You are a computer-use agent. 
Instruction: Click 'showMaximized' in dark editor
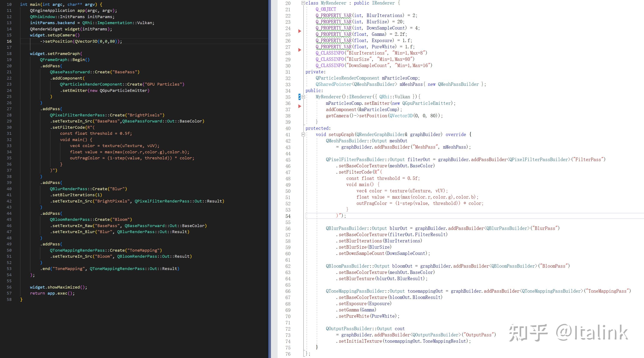pos(63,287)
